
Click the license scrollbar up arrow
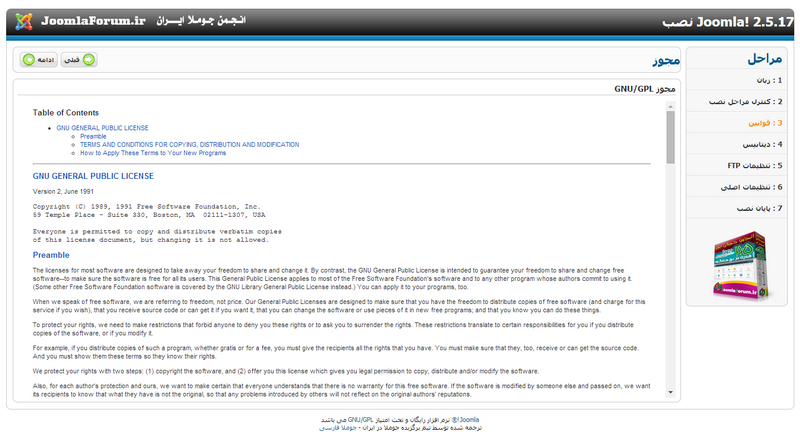[x=670, y=106]
